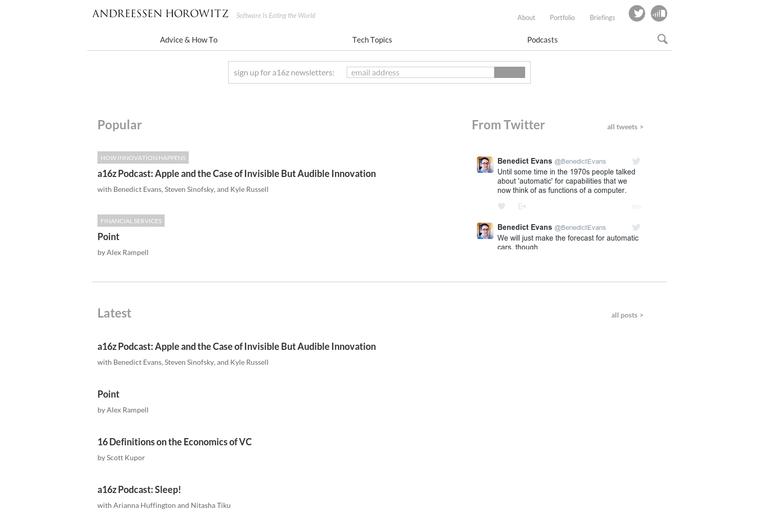Open site search via the magnifier icon
759x532 pixels.
[x=662, y=39]
